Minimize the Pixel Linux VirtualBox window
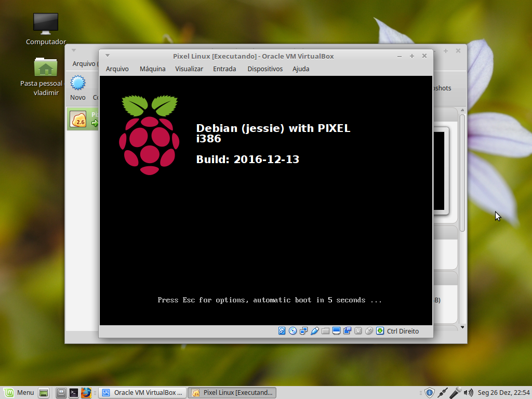 click(x=400, y=56)
